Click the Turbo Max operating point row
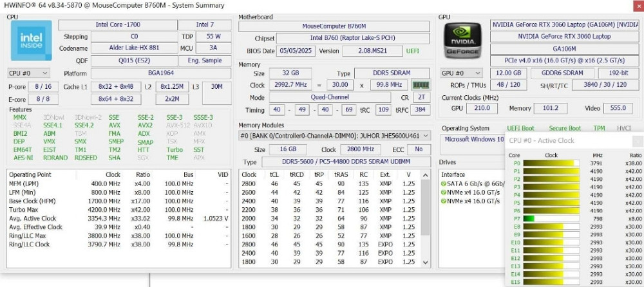The image size is (644, 287). pos(118,210)
